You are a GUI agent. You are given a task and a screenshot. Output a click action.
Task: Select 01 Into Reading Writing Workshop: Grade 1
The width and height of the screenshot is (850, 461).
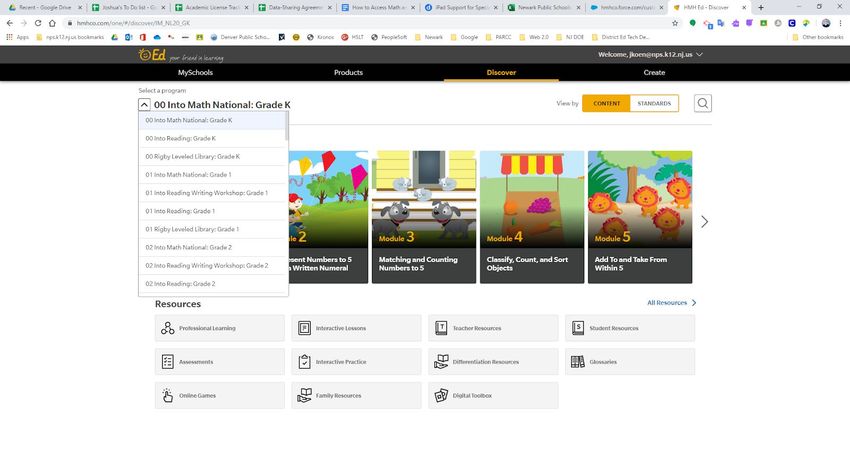point(212,193)
